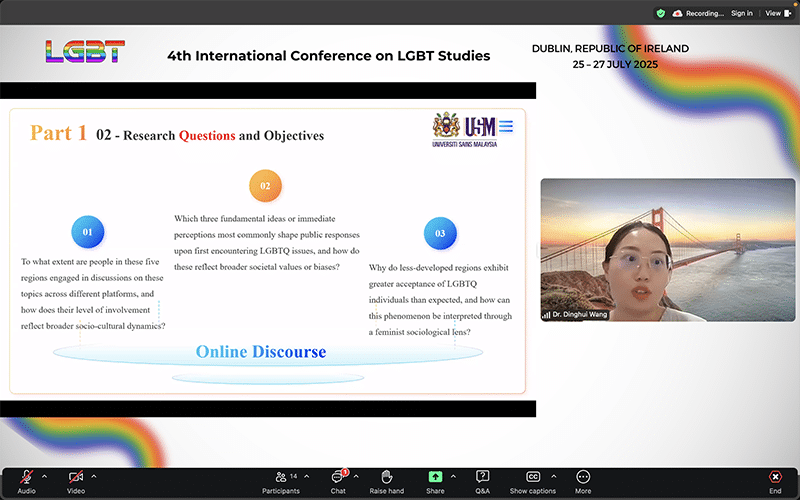Turn on Show captions

click(x=533, y=482)
